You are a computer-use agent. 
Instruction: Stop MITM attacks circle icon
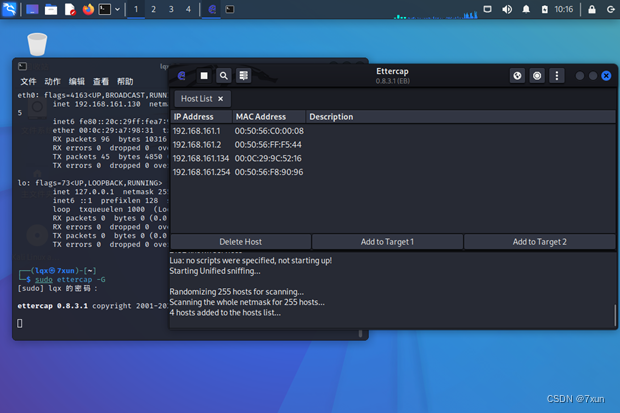tap(537, 76)
